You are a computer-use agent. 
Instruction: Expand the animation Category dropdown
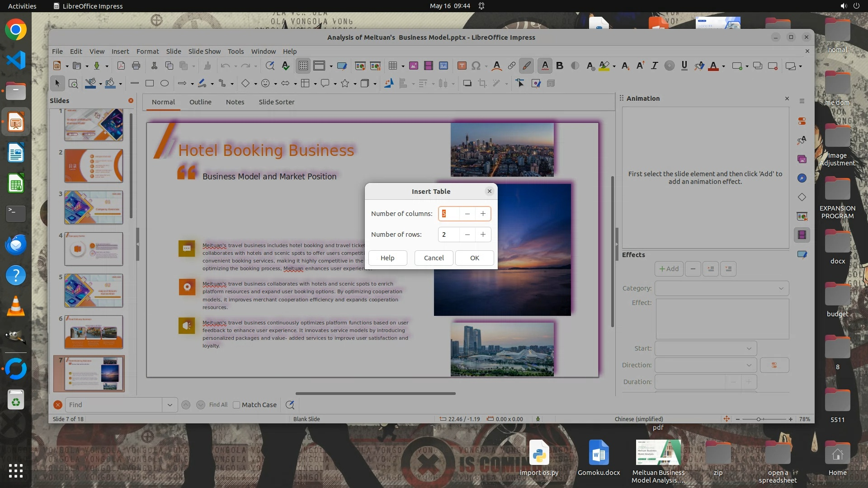(x=722, y=288)
